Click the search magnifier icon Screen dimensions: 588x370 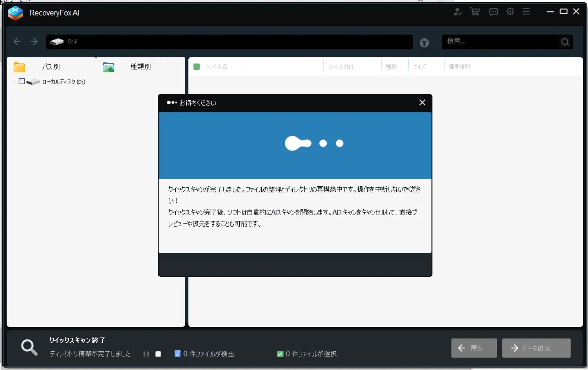click(x=565, y=42)
